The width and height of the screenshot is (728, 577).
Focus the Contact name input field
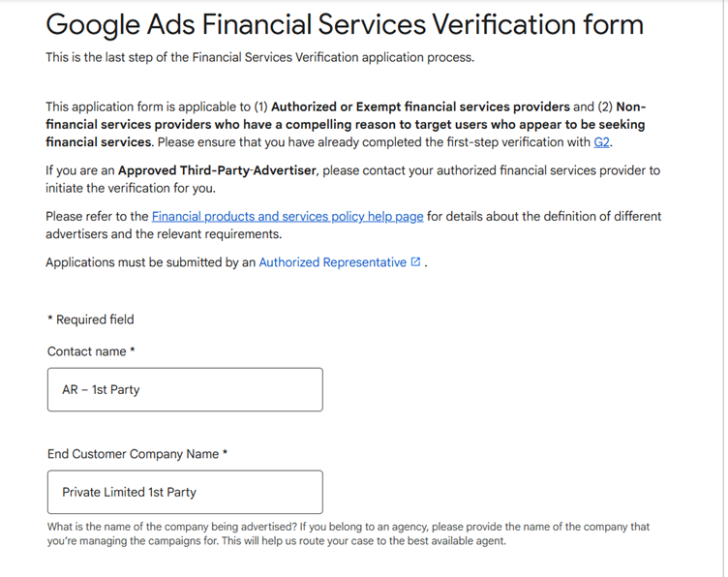click(185, 389)
